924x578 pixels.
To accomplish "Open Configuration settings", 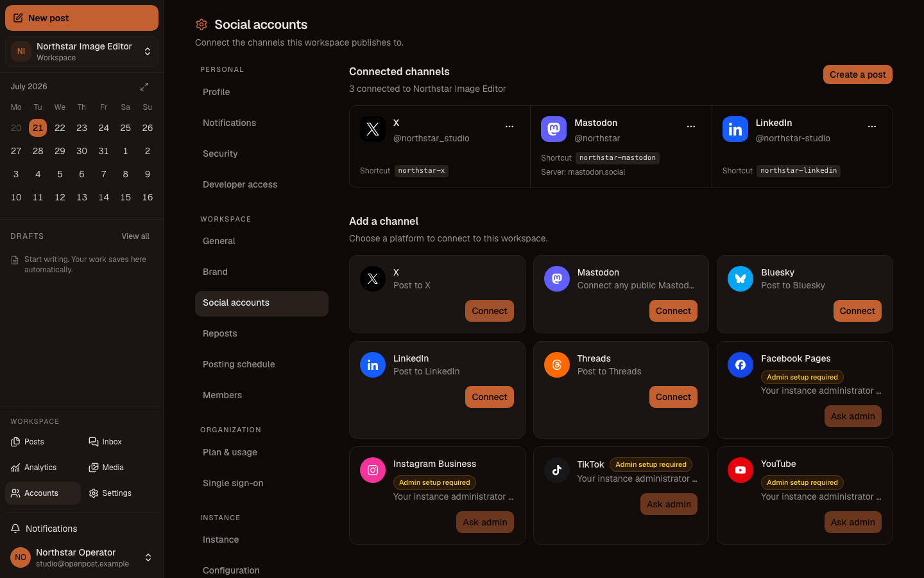I will click(262, 570).
